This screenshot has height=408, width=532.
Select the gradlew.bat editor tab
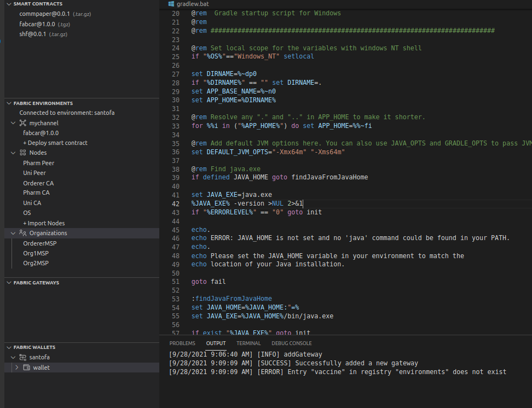189,4
